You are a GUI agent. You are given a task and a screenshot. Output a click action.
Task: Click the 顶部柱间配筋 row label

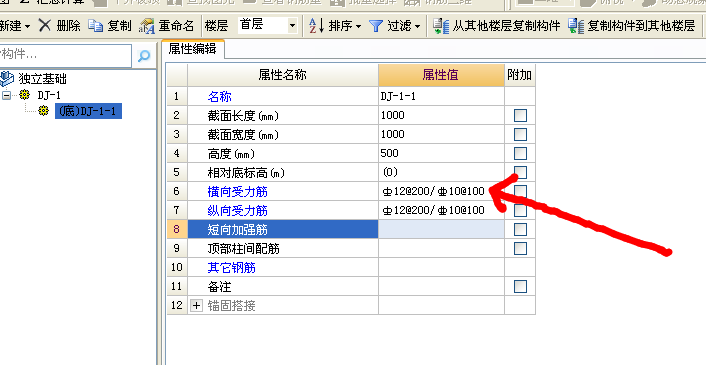243,248
